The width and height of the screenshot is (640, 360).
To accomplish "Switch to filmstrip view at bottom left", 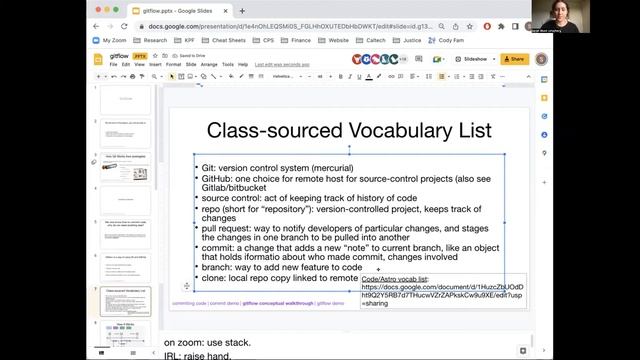I will click(102, 353).
